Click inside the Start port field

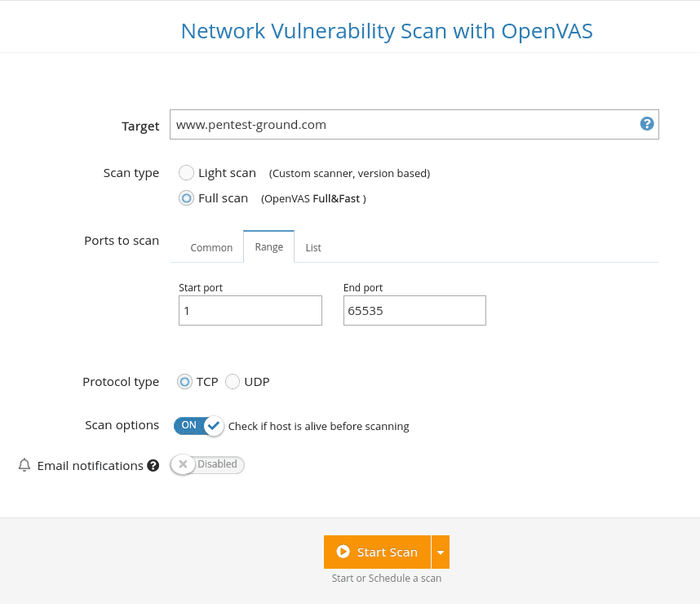pyautogui.click(x=250, y=310)
